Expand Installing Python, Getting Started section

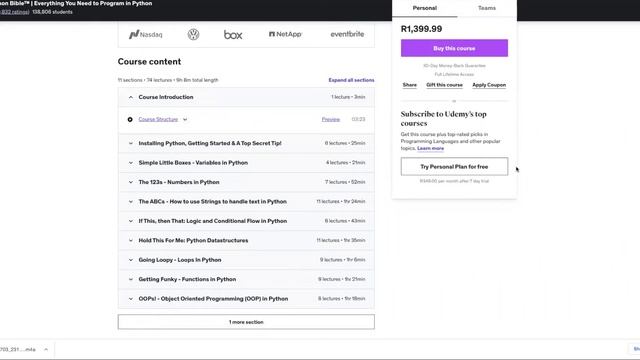pos(246,143)
